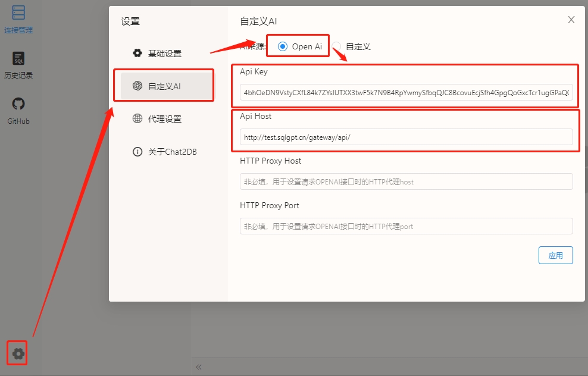The width and height of the screenshot is (588, 376).
Task: Focus the Api Key input field
Action: click(x=406, y=92)
